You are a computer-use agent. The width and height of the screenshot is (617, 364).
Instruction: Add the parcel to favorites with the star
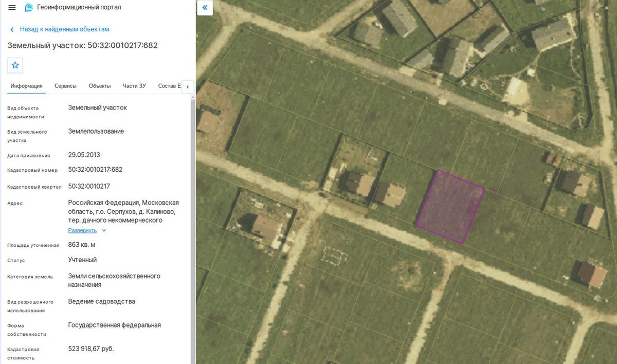click(x=15, y=65)
